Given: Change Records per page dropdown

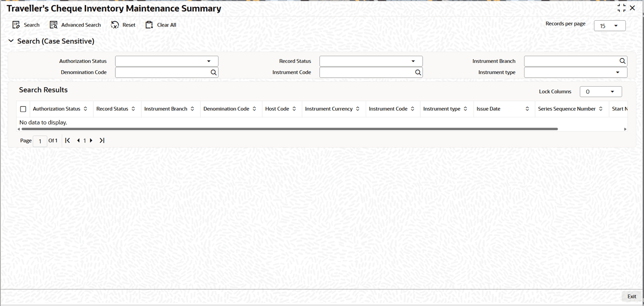Looking at the screenshot, I should click(x=610, y=26).
